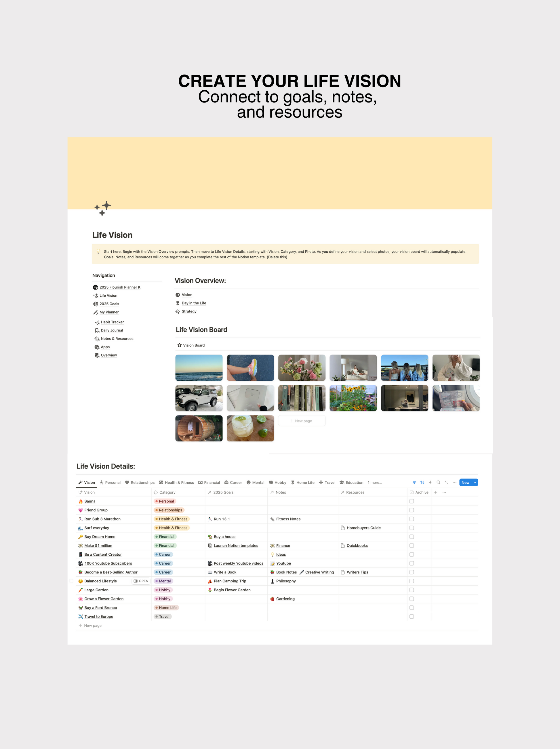Click OPEN button on Balanced Lifestyle row
The height and width of the screenshot is (749, 560).
(141, 581)
